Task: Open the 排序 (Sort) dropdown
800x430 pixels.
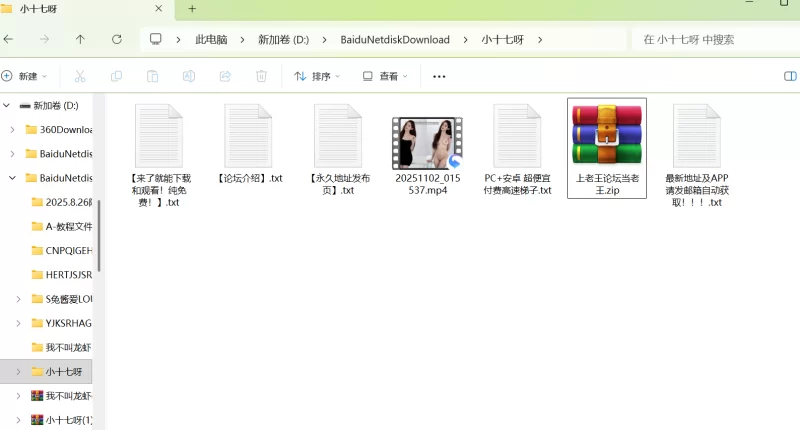Action: (x=317, y=76)
